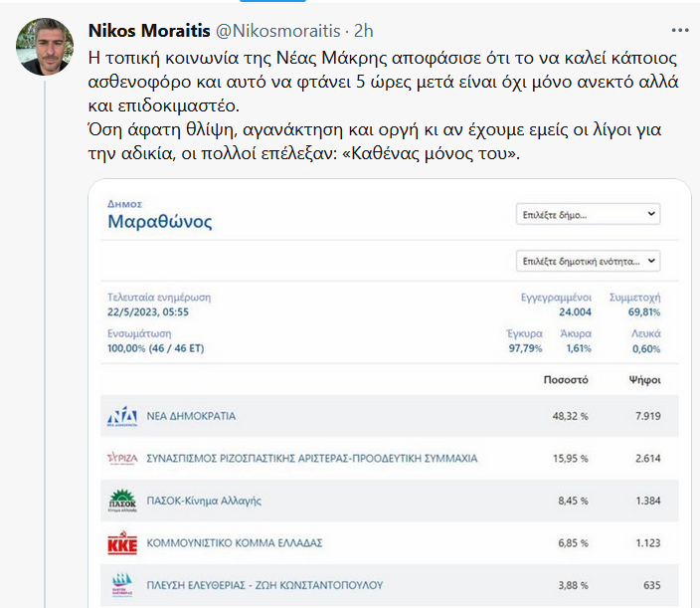Click the 8,45 % percentage value
The width and height of the screenshot is (700, 608).
coord(573,501)
